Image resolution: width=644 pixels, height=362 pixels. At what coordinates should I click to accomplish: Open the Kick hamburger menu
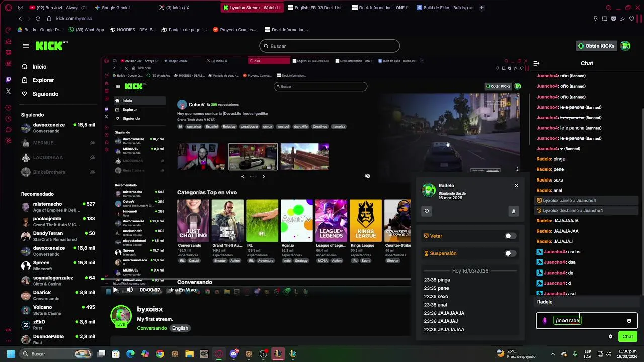26,46
